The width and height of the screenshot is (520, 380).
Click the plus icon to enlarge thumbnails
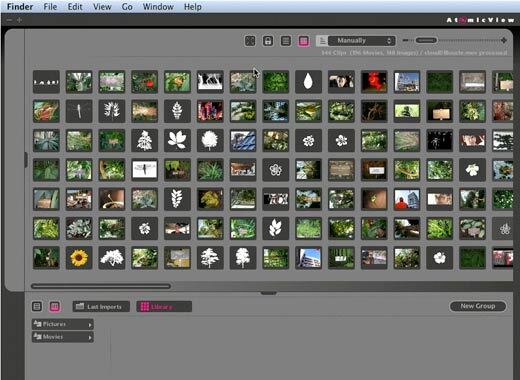504,40
